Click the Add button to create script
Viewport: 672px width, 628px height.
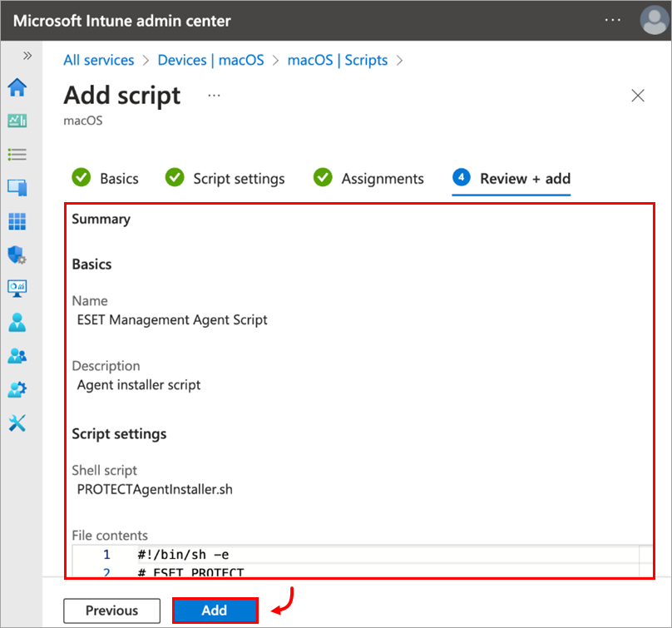(x=215, y=610)
